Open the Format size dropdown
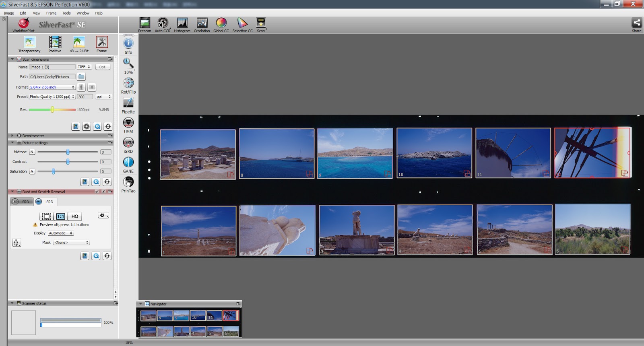Image resolution: width=644 pixels, height=346 pixels. pos(52,87)
